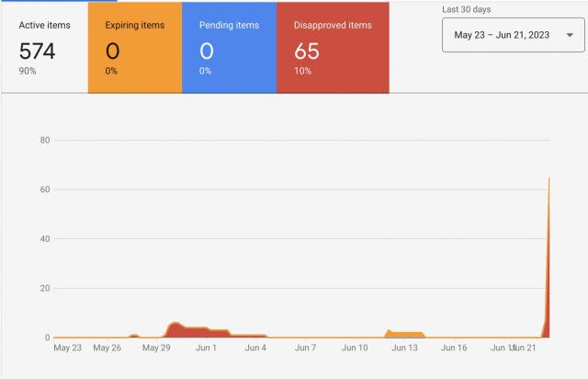Screen dimensions: 588x379
Task: Click the 80 y-axis gridline label
Action: pos(43,141)
